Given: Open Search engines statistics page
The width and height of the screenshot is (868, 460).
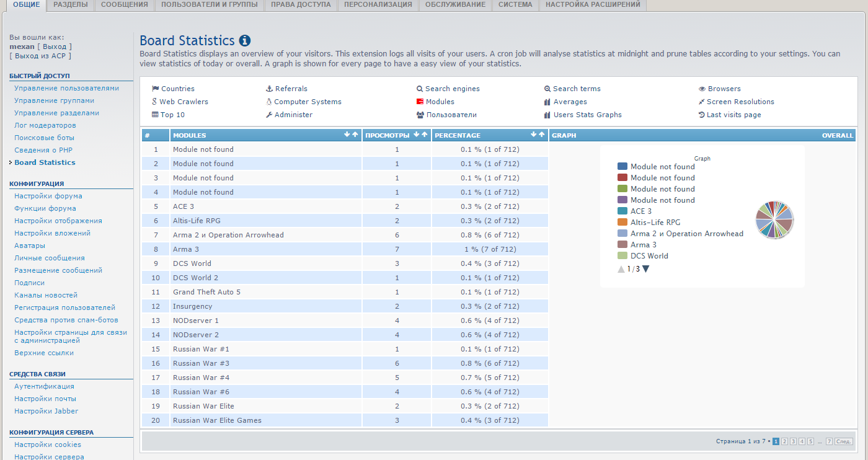Looking at the screenshot, I should tap(452, 89).
